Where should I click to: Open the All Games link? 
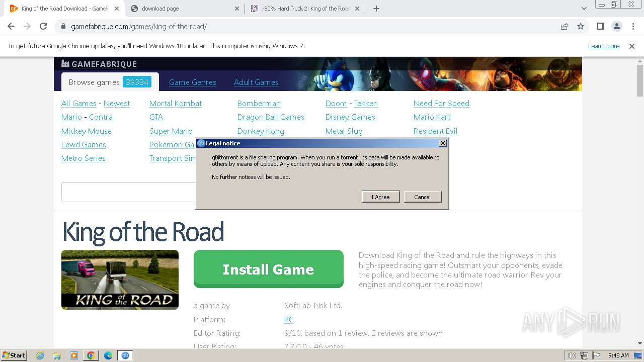[79, 104]
